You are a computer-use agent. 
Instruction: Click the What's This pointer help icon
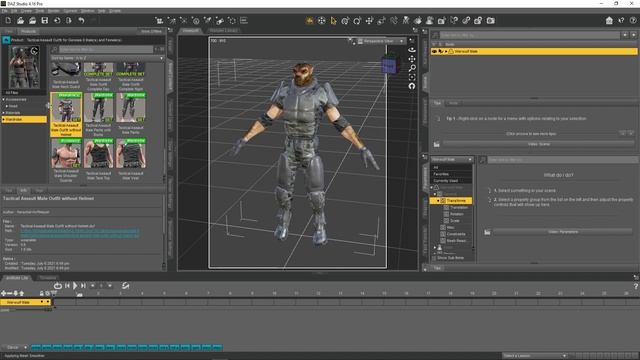point(621,21)
